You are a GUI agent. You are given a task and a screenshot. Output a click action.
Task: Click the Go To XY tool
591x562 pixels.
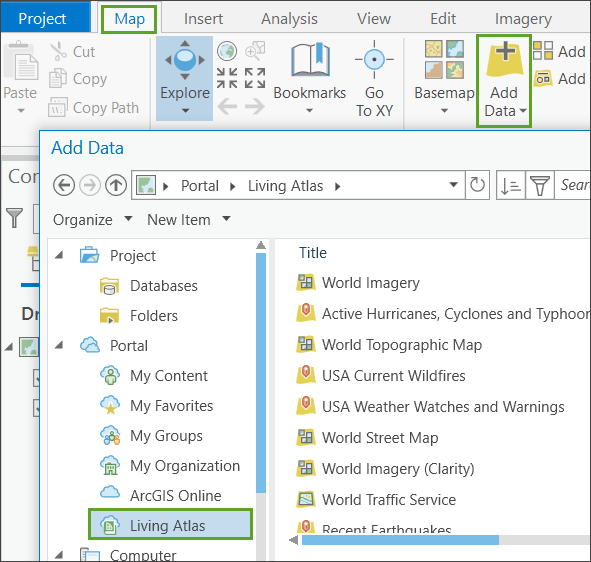[374, 79]
